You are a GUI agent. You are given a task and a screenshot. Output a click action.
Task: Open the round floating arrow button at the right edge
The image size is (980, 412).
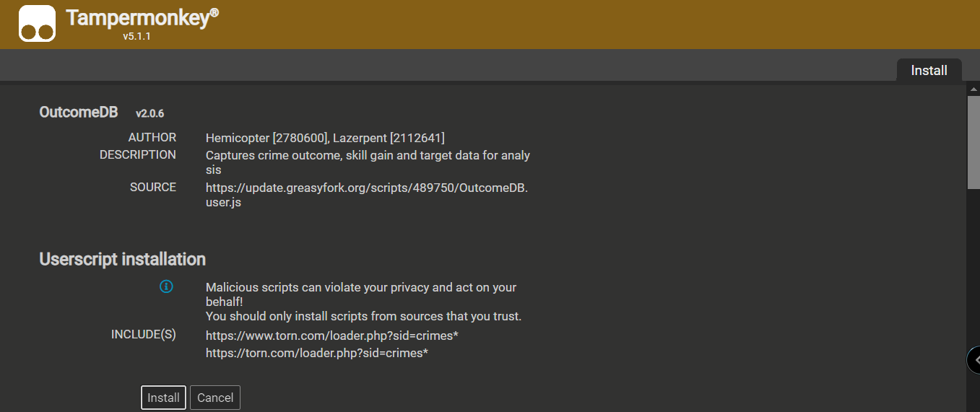[x=974, y=359]
